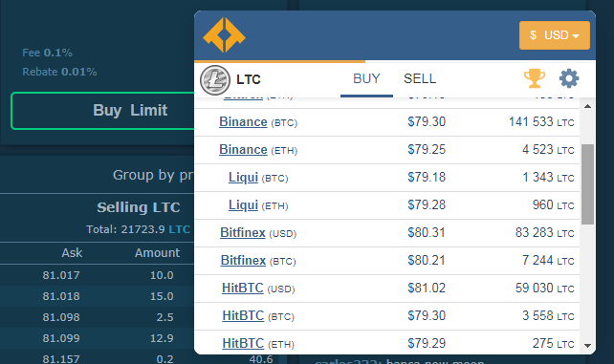Click the scrollbar down arrow
Image resolution: width=614 pixels, height=364 pixels.
(587, 345)
